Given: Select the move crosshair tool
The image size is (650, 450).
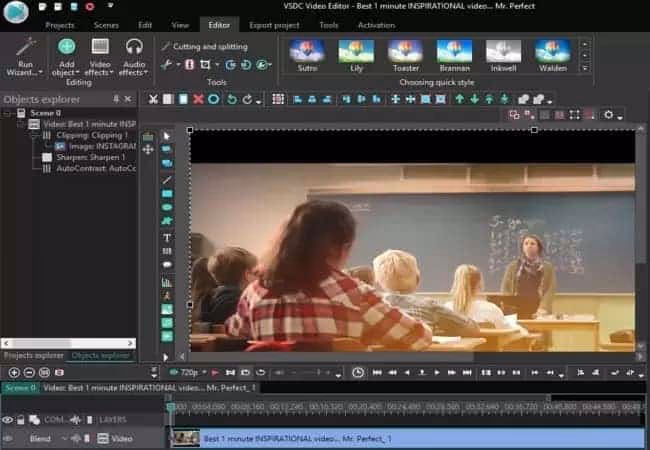Looking at the screenshot, I should (x=148, y=150).
